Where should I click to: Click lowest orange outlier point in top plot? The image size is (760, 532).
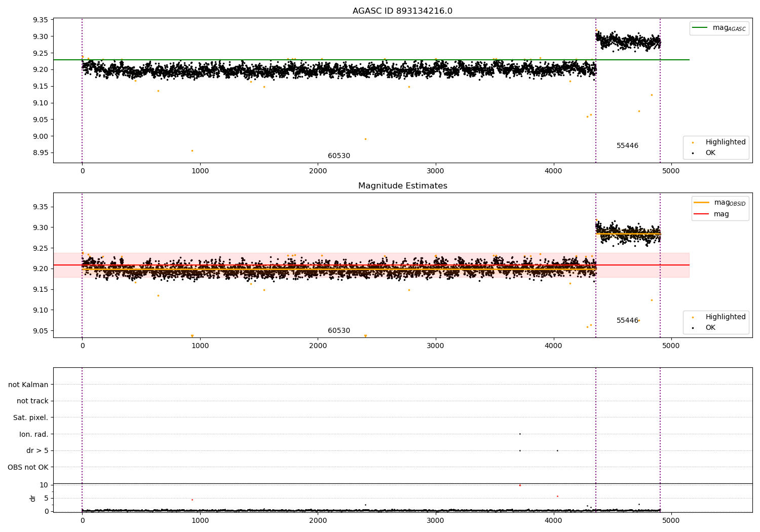(x=192, y=150)
